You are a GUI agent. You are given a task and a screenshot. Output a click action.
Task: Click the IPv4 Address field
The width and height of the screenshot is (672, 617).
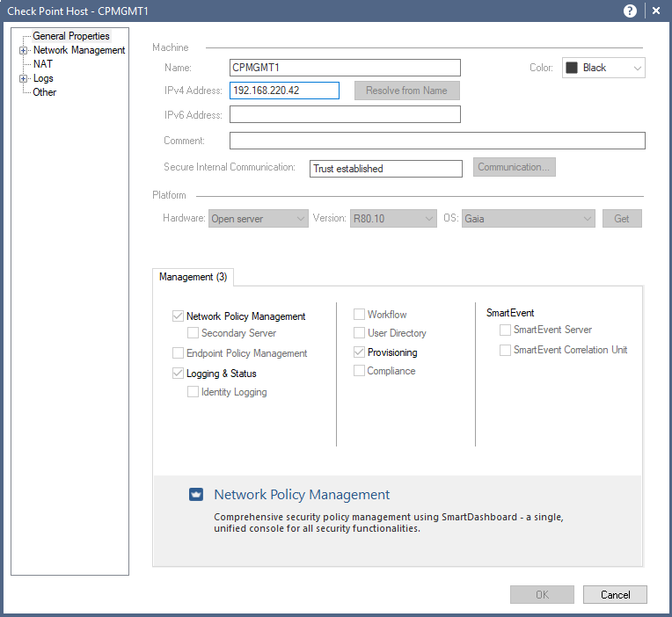(x=285, y=91)
